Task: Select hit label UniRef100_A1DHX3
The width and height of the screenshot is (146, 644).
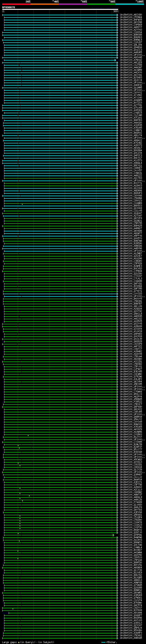Action: [131, 186]
